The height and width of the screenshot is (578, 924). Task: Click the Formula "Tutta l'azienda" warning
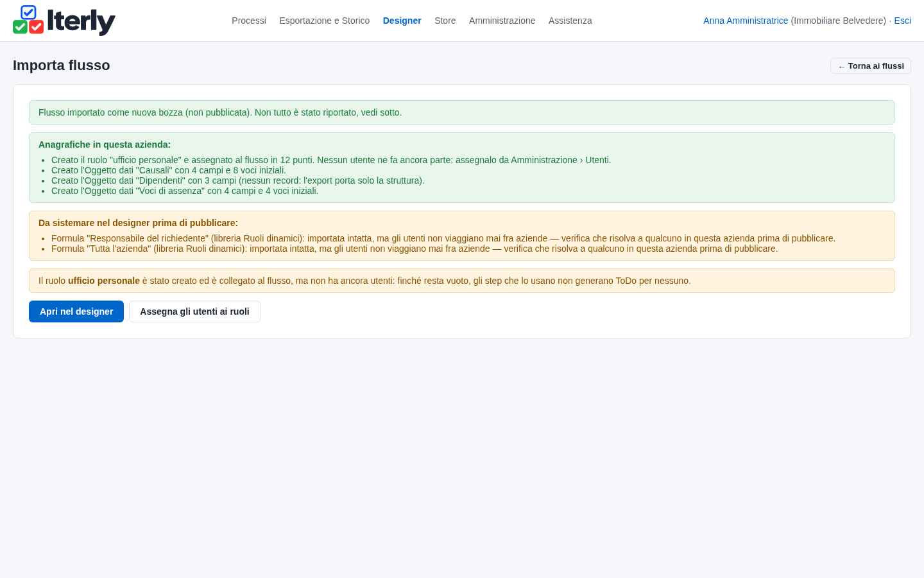pyautogui.click(x=415, y=249)
